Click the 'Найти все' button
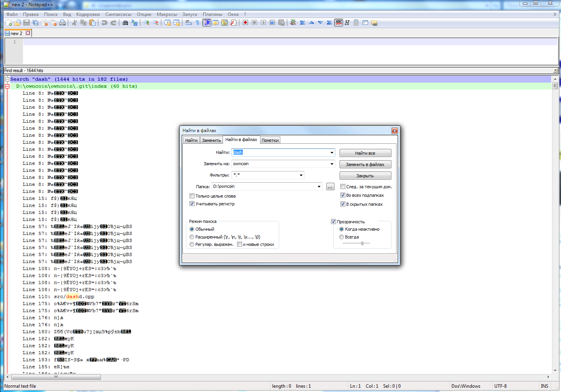The image size is (561, 392). pyautogui.click(x=365, y=153)
